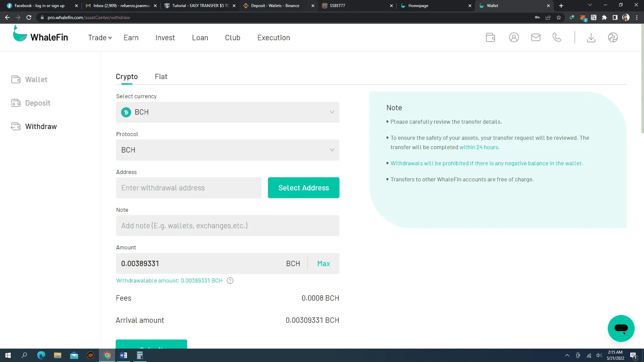The image size is (644, 362).
Task: Open the Mail app from taskbar
Action: (74, 355)
